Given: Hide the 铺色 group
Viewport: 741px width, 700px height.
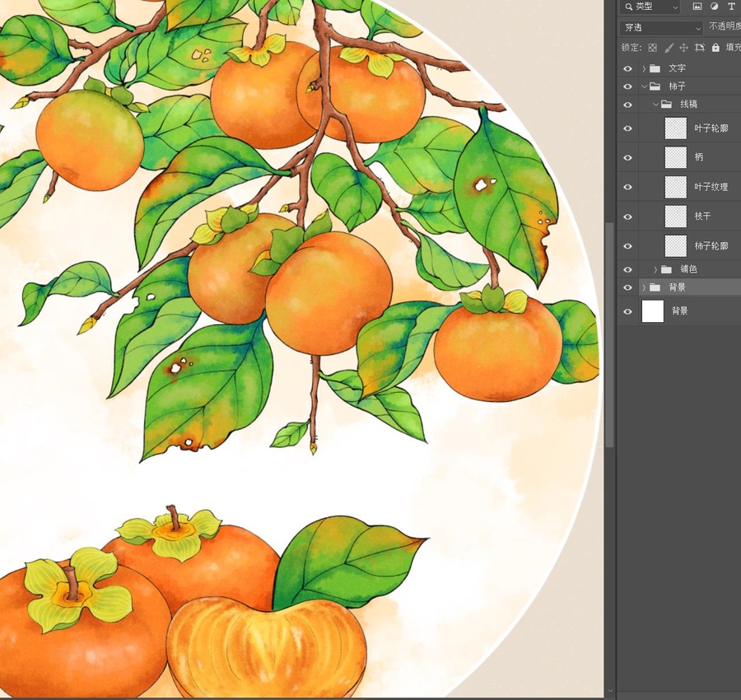Looking at the screenshot, I should tap(627, 270).
